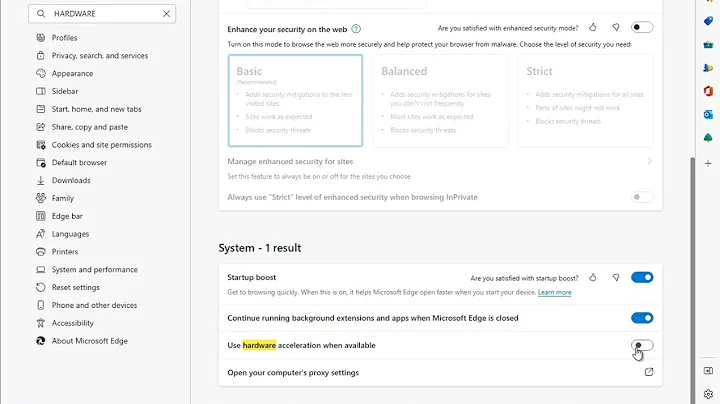The image size is (720, 404).
Task: Click the "System - 1 result" heading
Action: tap(260, 248)
